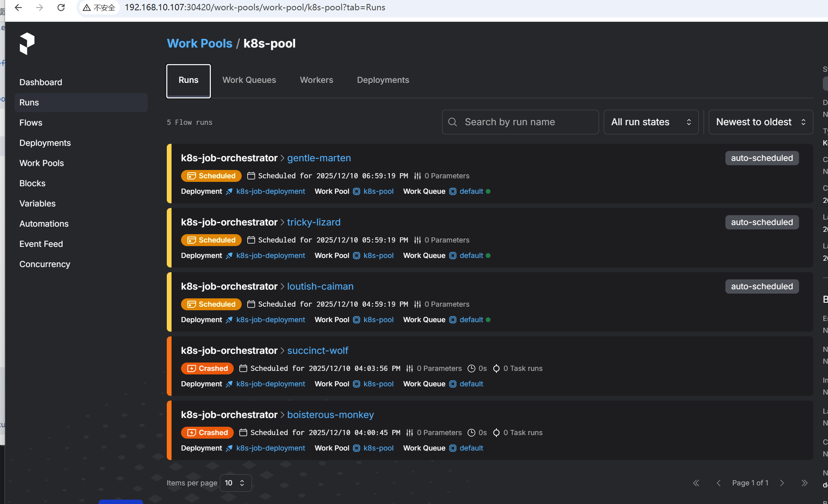Open the gentle-marten flow run
The width and height of the screenshot is (828, 504).
319,158
